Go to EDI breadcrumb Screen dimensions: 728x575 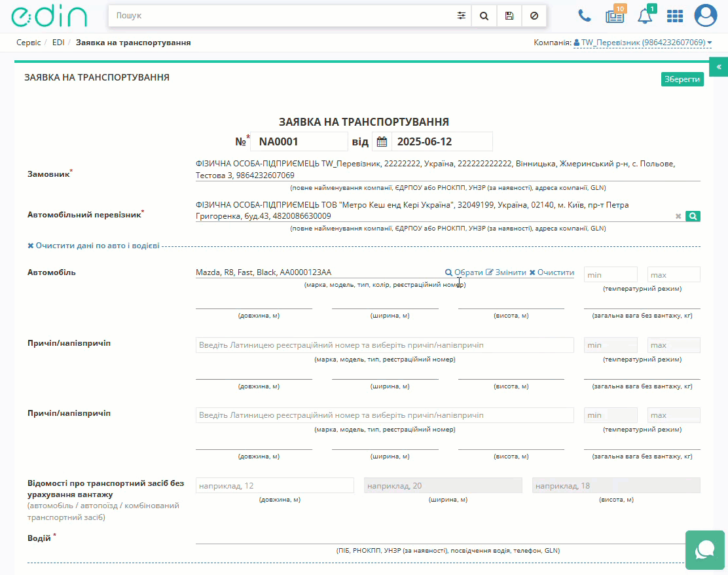coord(58,43)
